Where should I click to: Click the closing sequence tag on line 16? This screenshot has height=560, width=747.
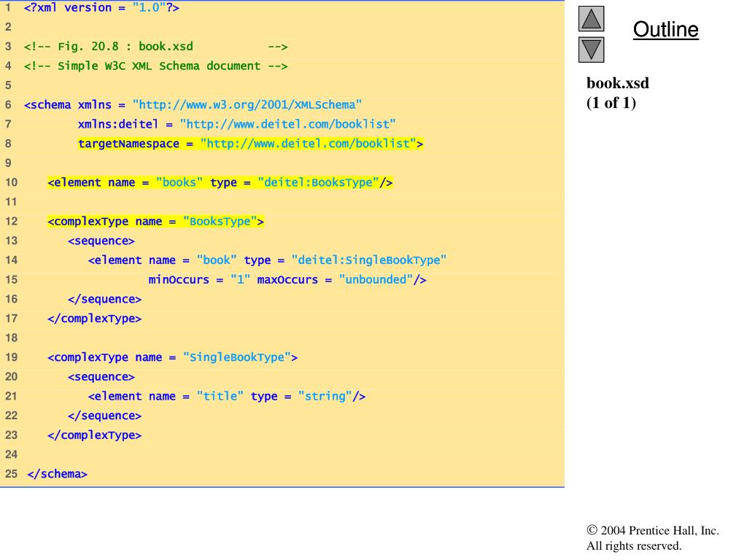[x=104, y=299]
